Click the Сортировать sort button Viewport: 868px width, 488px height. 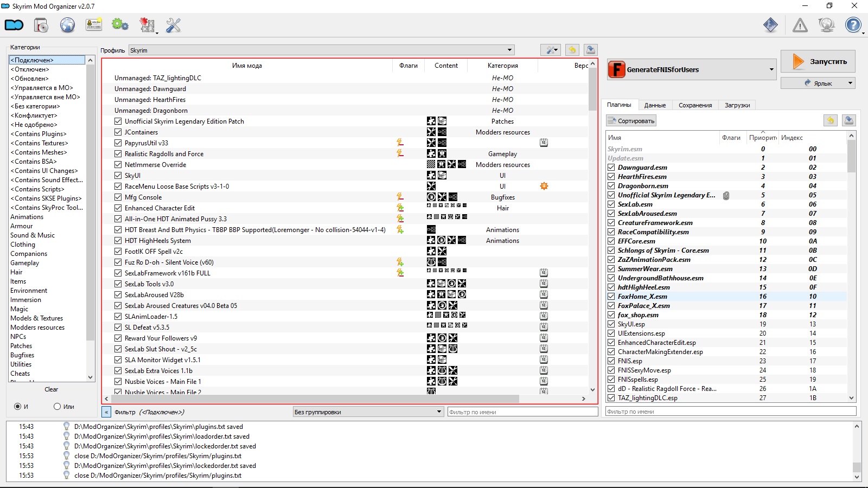(x=631, y=120)
